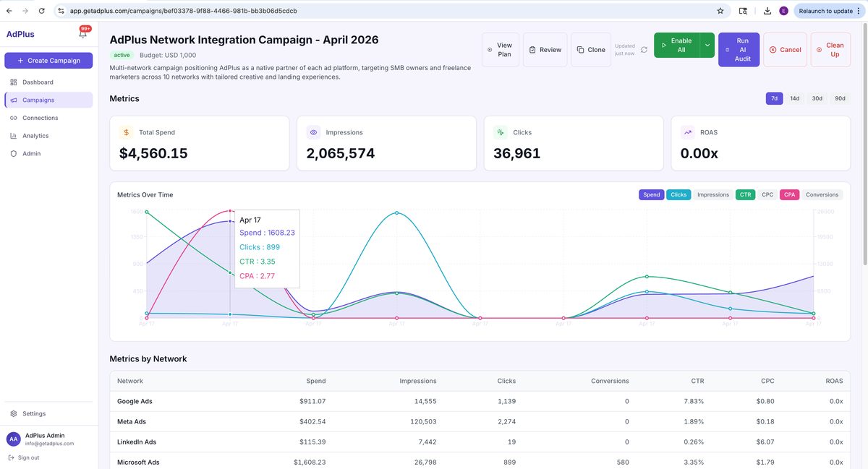Image resolution: width=868 pixels, height=469 pixels.
Task: Click the Conversions column header
Action: (x=610, y=381)
